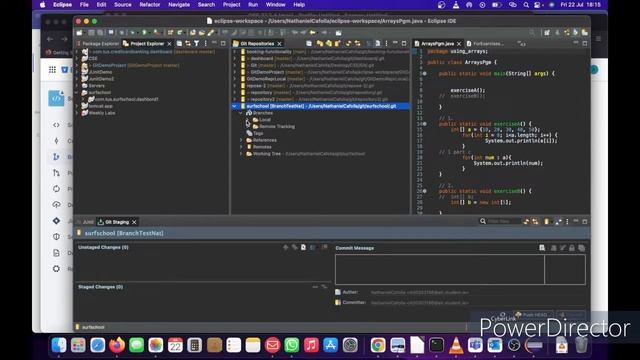640x360 pixels.
Task: Click the Author field in Git Staging
Action: tap(478, 292)
